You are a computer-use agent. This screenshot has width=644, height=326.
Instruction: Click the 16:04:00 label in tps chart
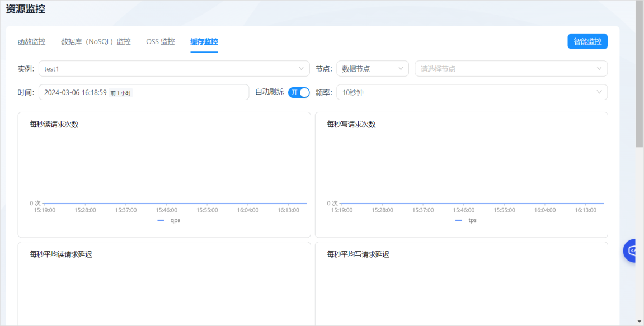coord(544,210)
